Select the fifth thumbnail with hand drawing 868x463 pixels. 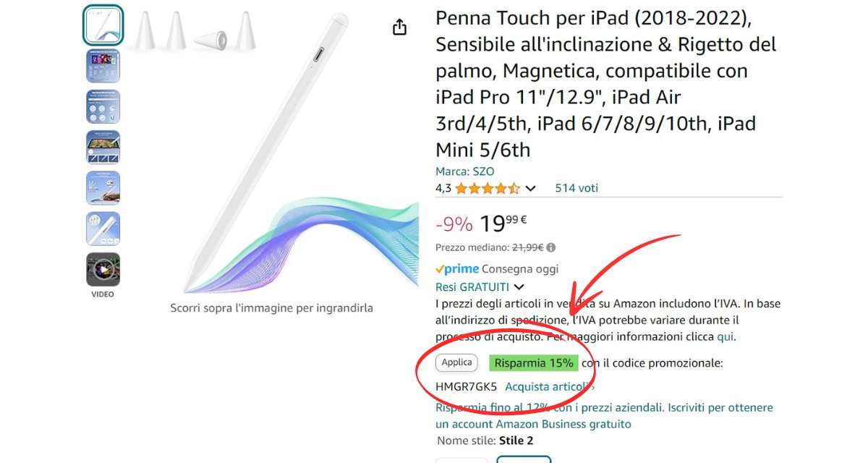pos(103,188)
